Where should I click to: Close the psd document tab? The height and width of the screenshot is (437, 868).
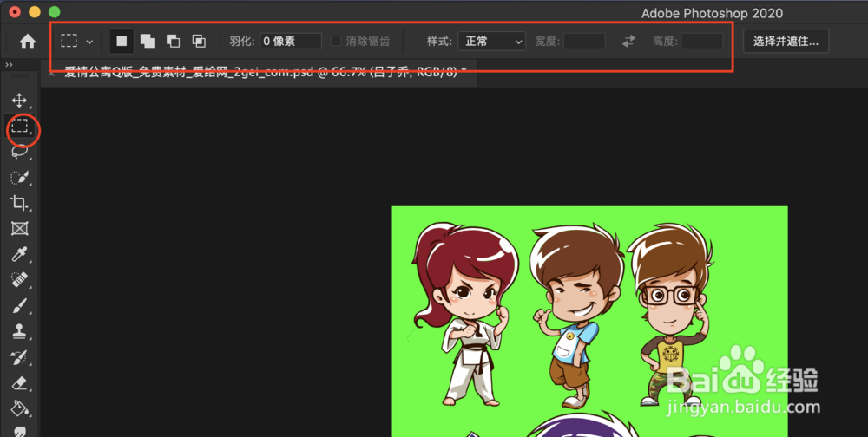click(51, 73)
